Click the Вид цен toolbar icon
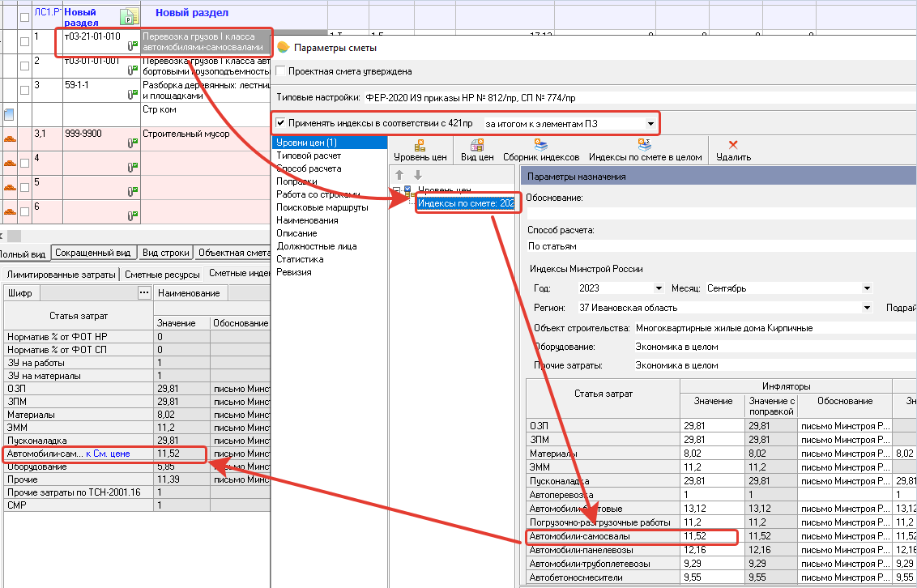Screen dimensions: 917x588 click(477, 146)
